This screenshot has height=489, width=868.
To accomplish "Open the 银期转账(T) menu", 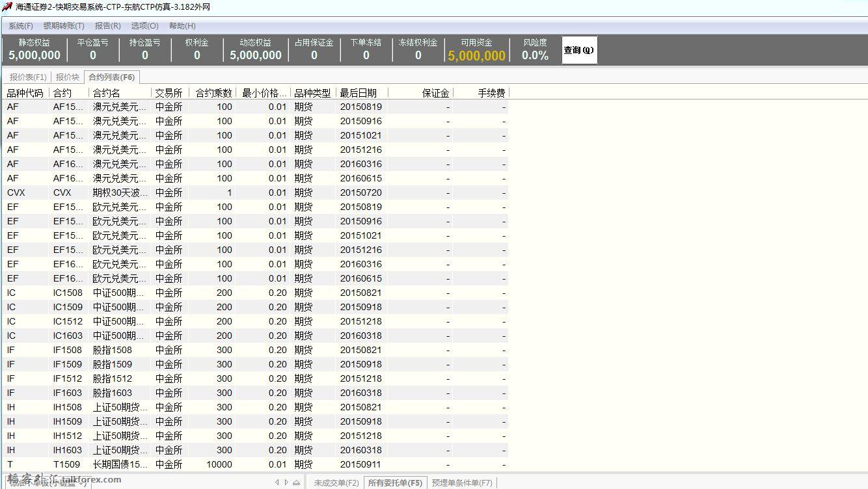I will [64, 26].
